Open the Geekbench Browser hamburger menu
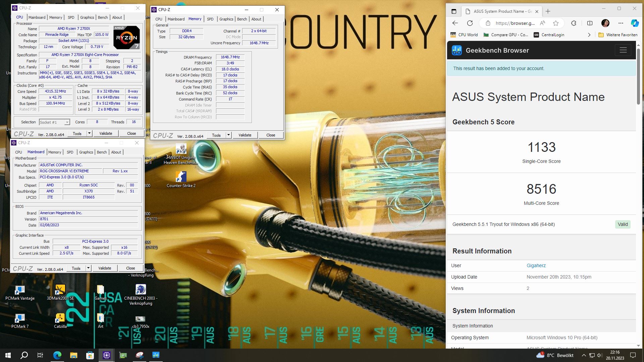Image resolution: width=644 pixels, height=362 pixels. point(623,50)
